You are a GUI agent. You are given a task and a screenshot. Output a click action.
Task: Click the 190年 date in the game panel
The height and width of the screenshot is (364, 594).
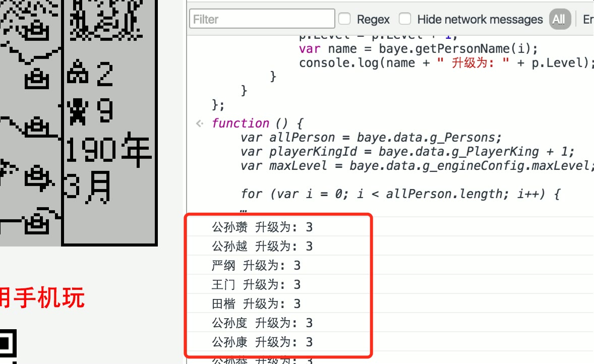pyautogui.click(x=109, y=149)
